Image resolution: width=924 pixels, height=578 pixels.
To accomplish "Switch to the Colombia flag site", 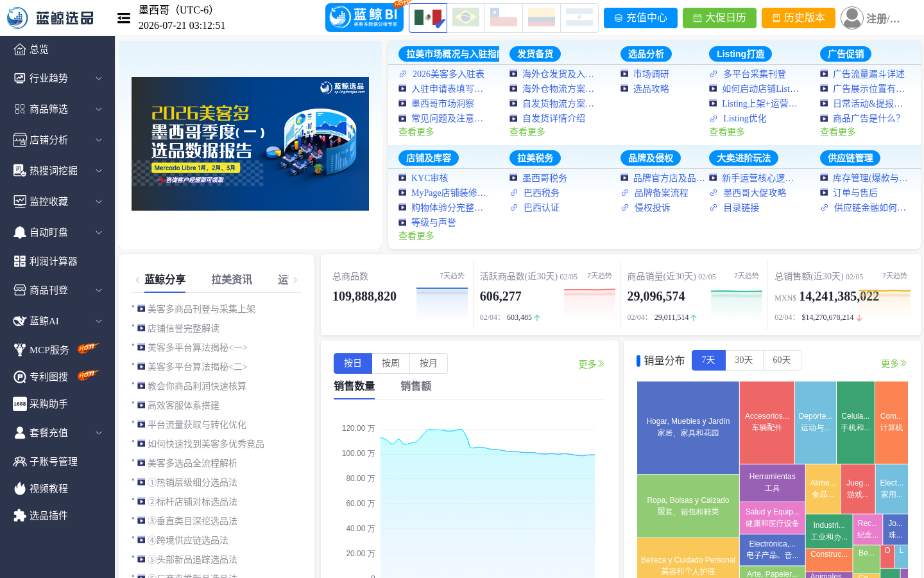I will point(541,17).
